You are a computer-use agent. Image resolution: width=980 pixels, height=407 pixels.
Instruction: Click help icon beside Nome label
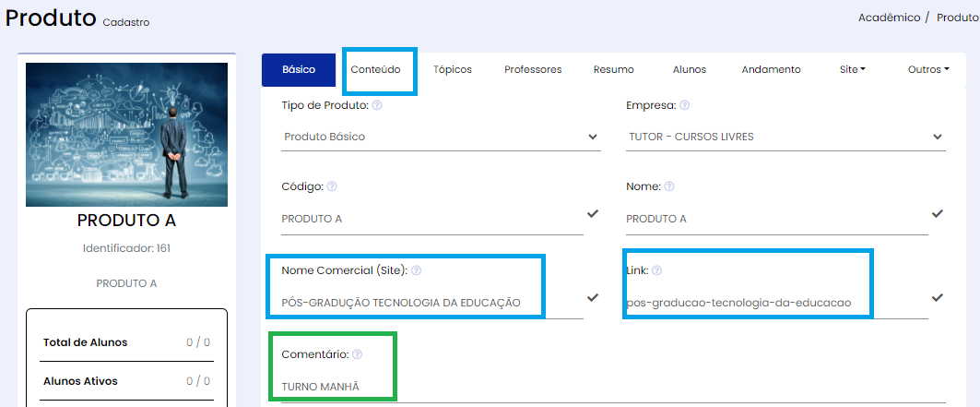pos(669,186)
